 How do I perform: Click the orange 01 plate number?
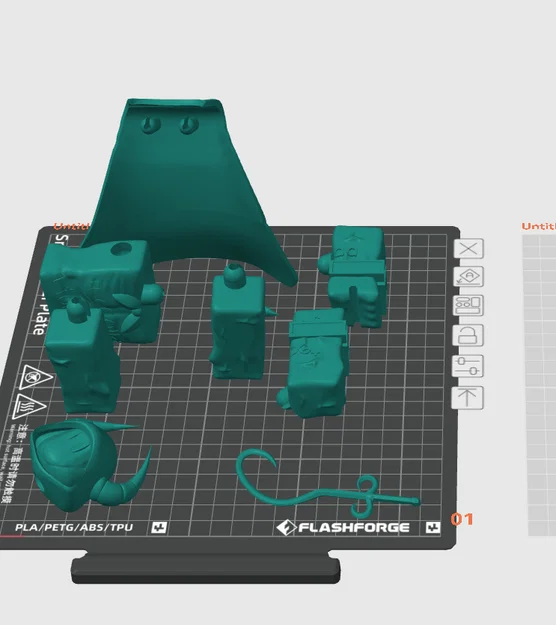click(462, 519)
